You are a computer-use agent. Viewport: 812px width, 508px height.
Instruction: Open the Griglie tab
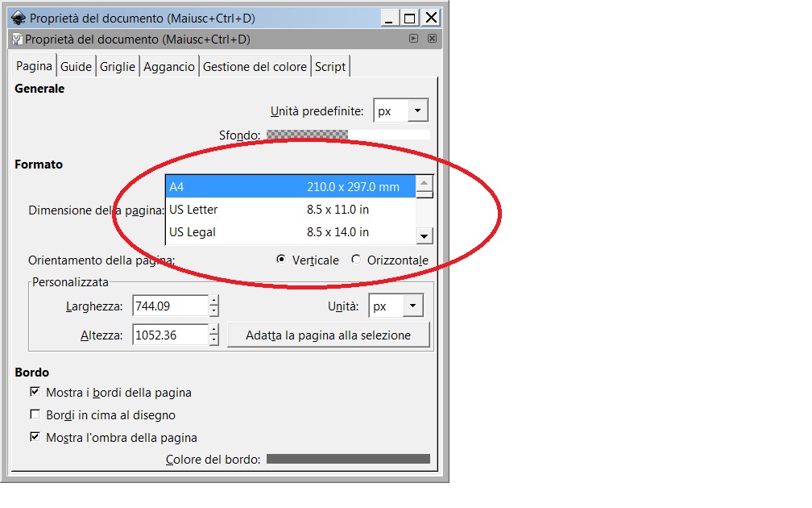pos(118,67)
